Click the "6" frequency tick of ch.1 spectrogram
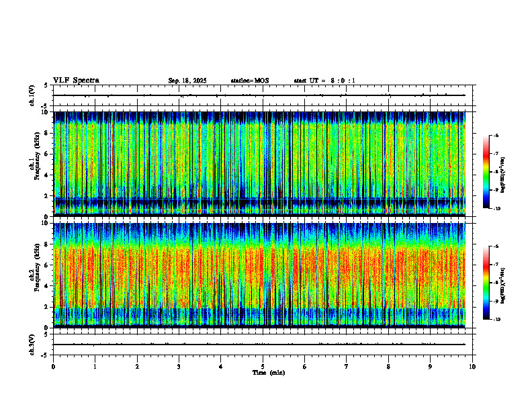Image resolution: width=532 pixels, height=411 pixels. 47,154
